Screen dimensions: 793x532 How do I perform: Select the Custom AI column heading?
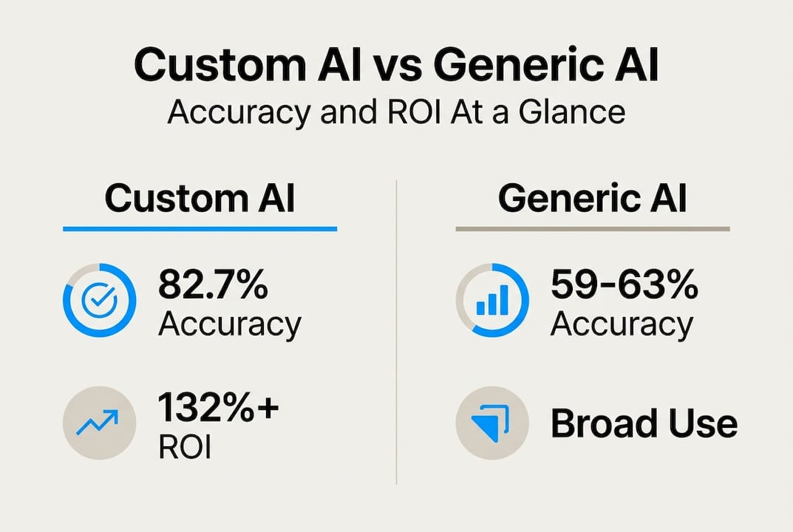(x=200, y=198)
